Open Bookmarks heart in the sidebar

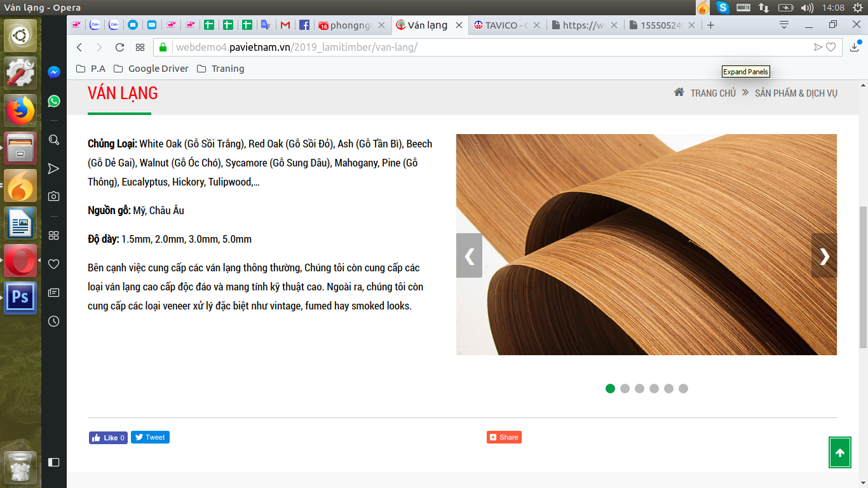click(54, 264)
